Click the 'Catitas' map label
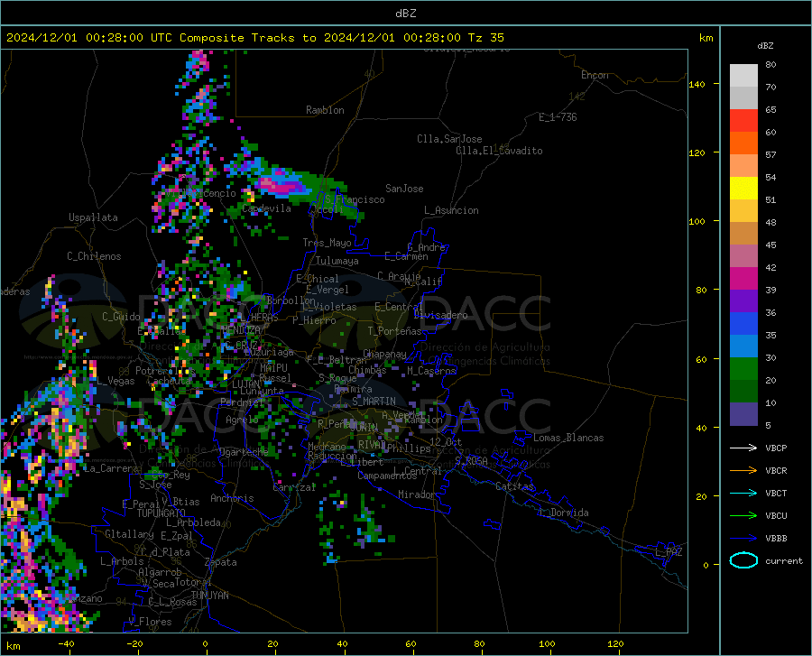This screenshot has height=656, width=812. pos(514,486)
